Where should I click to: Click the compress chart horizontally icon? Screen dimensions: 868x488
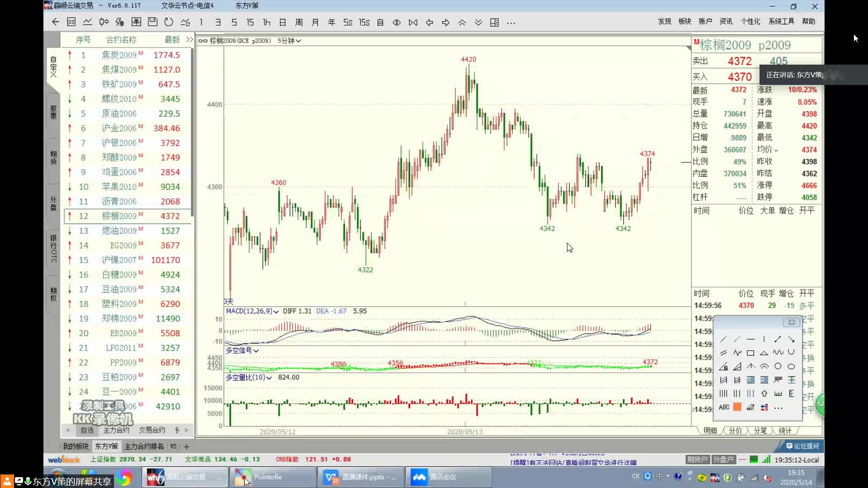point(413,22)
